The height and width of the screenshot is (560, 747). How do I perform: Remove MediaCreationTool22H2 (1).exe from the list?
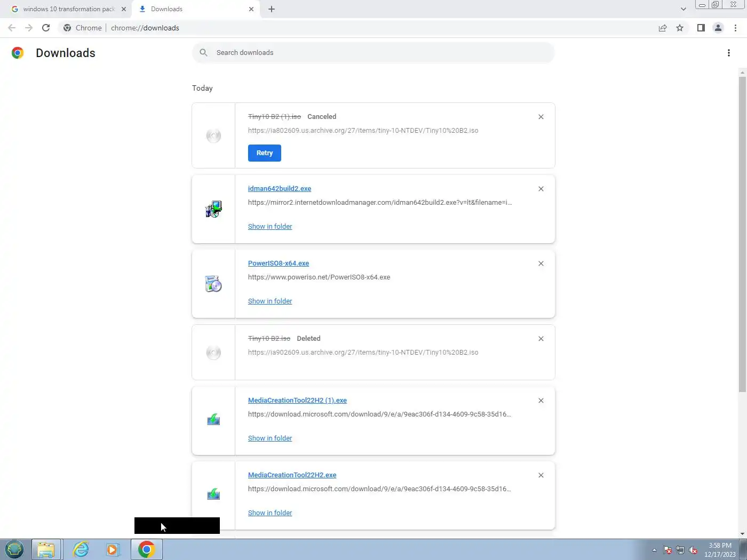point(541,401)
